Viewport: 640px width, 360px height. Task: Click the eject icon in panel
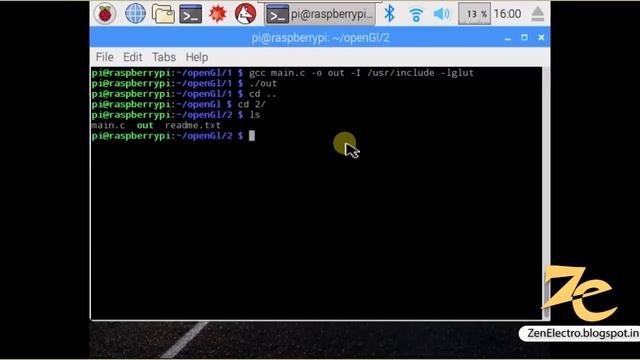(537, 14)
